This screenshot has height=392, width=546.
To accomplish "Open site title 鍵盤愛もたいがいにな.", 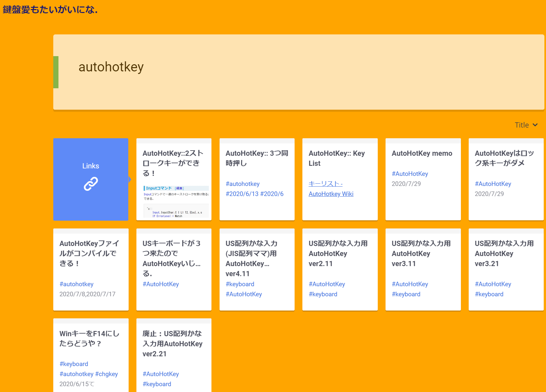I will click(x=50, y=10).
